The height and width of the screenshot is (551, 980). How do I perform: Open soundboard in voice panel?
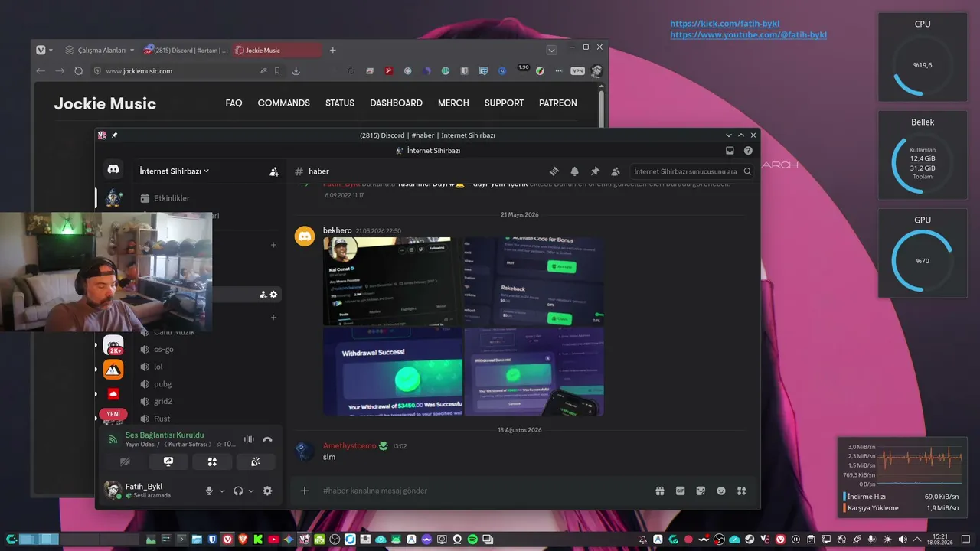pyautogui.click(x=256, y=461)
